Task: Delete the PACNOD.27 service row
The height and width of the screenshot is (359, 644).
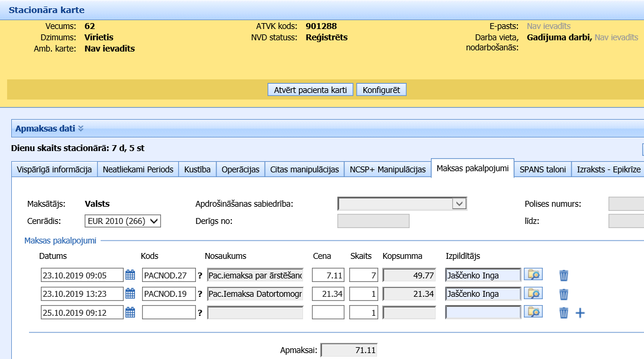Action: pyautogui.click(x=563, y=275)
